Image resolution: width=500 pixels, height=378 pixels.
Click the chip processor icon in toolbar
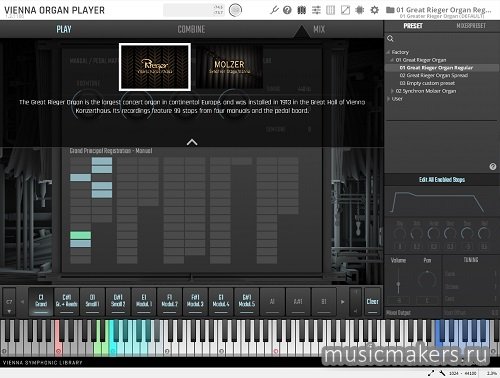(360, 10)
